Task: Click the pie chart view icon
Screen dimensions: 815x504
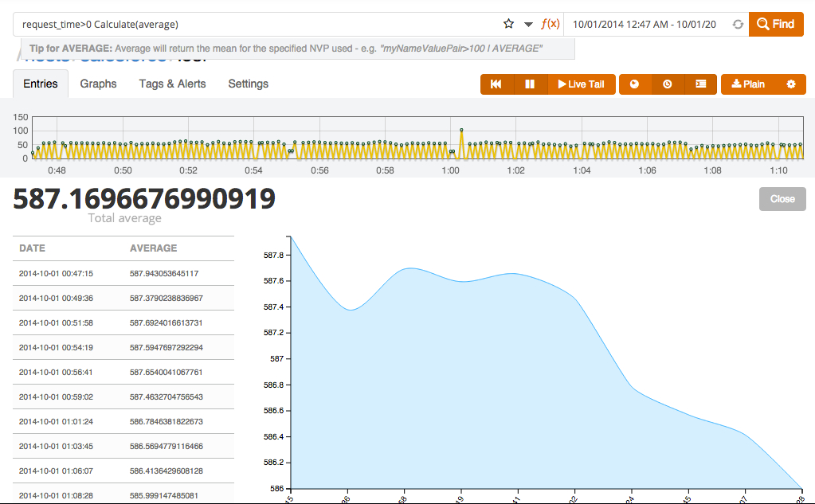Action: pyautogui.click(x=635, y=84)
